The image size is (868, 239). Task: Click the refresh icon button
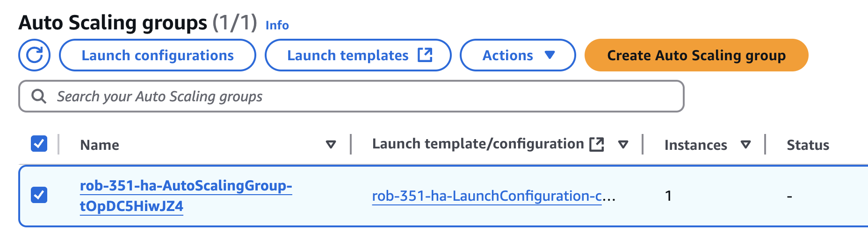coord(34,55)
